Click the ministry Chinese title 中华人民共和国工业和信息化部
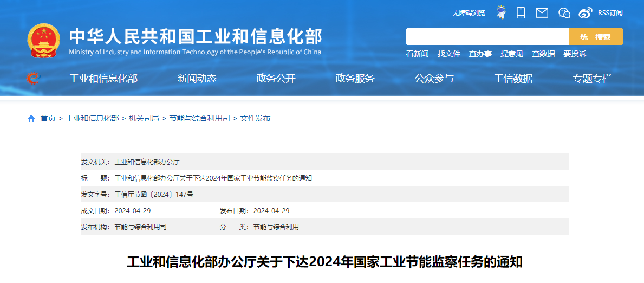644x283 pixels. pyautogui.click(x=196, y=37)
